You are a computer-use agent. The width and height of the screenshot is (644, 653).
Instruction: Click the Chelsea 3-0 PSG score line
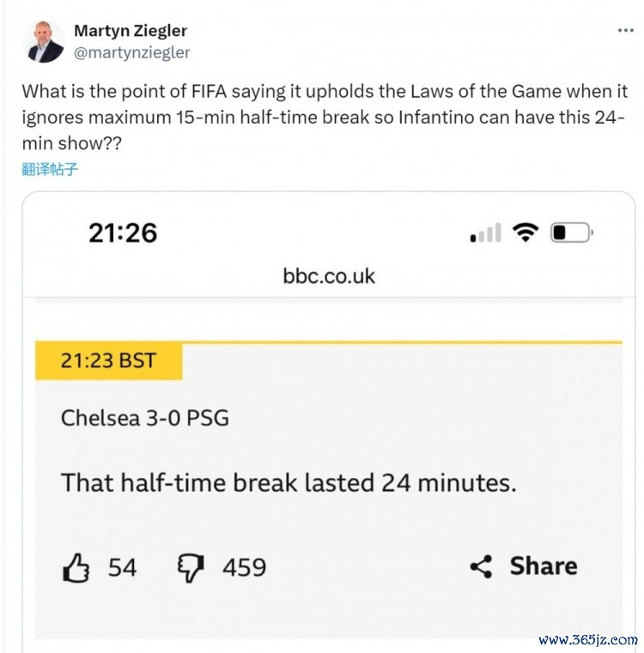tap(144, 419)
